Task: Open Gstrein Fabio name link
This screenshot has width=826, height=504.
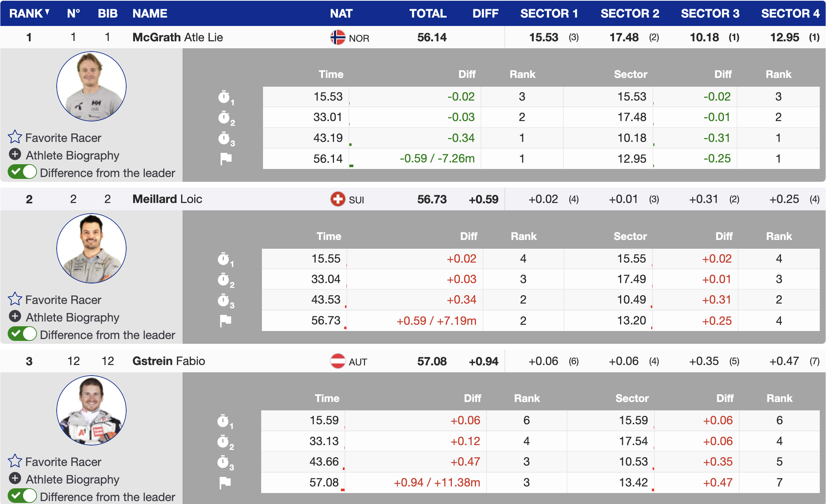Action: pyautogui.click(x=168, y=361)
